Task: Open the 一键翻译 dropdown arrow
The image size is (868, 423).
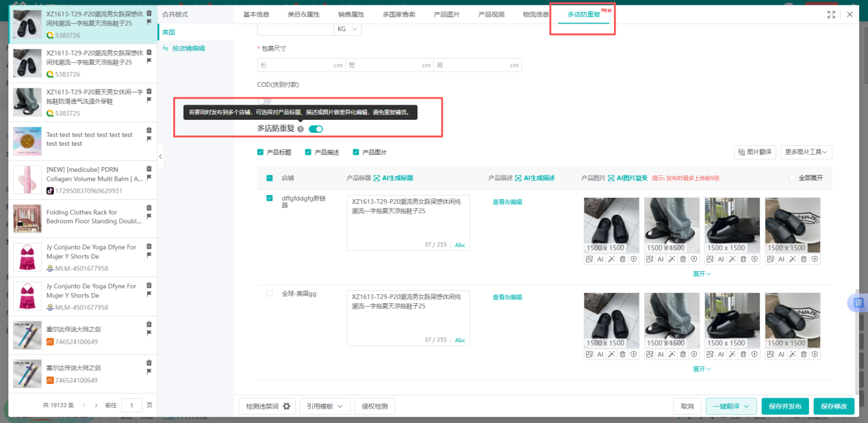Action: [745, 406]
